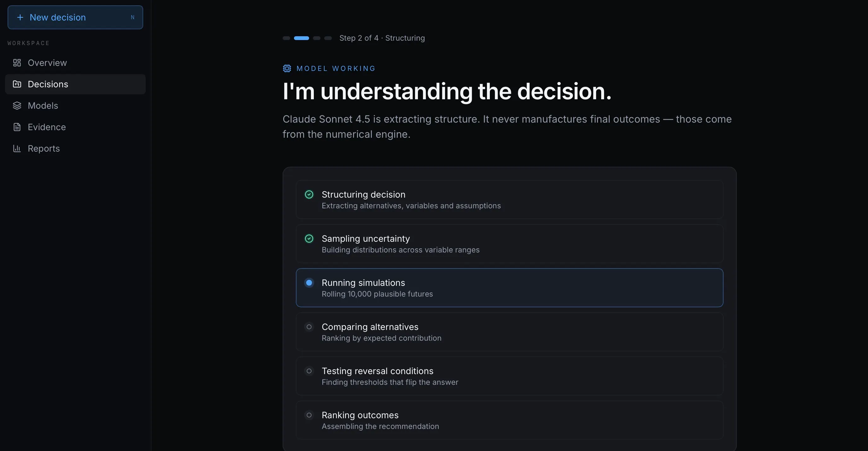Click the Reports bar chart icon
This screenshot has height=451, width=868.
(17, 148)
